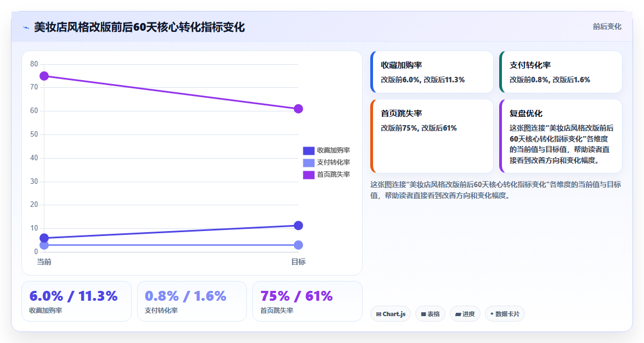Screen dimensions: 644x343
Task: Click the 数据卡片 sparkle icon
Action: point(492,314)
